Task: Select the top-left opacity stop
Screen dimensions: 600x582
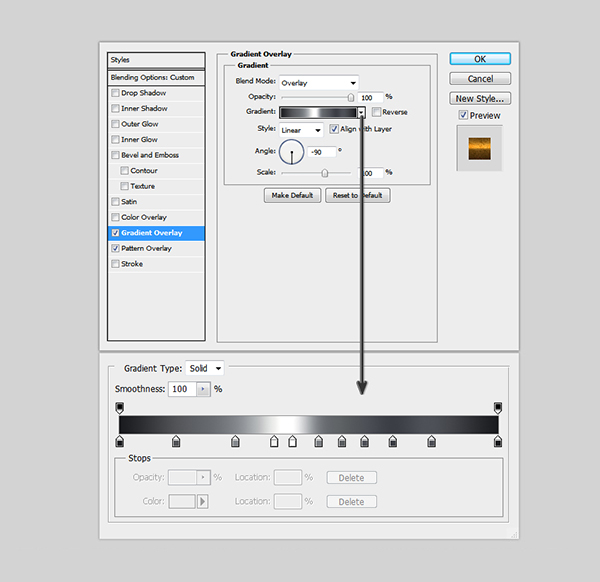Action: (120, 407)
